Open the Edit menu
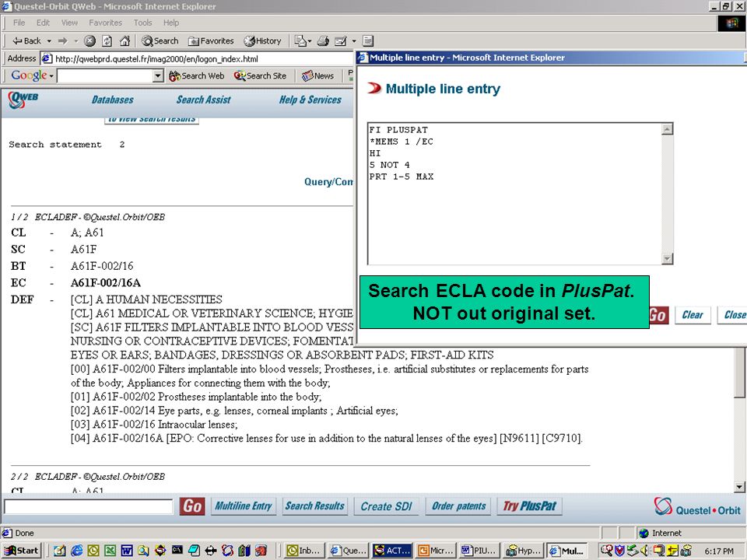747x560 pixels. pos(43,23)
